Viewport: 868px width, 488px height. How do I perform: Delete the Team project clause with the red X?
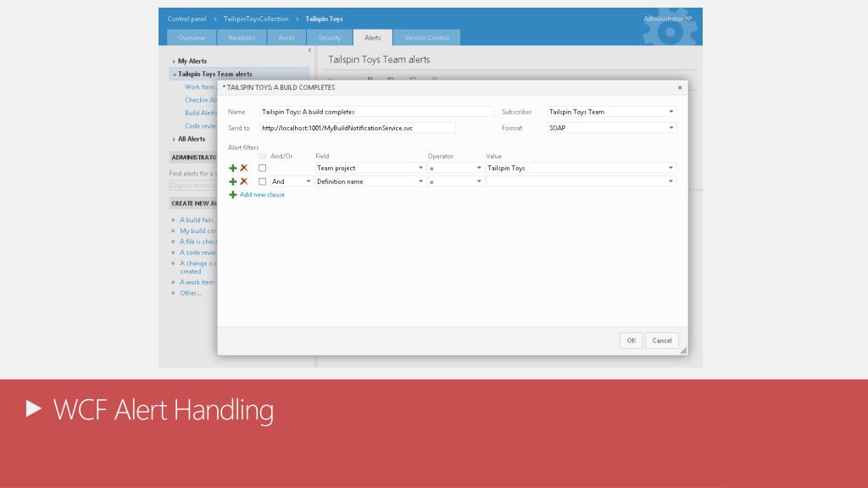pos(244,169)
